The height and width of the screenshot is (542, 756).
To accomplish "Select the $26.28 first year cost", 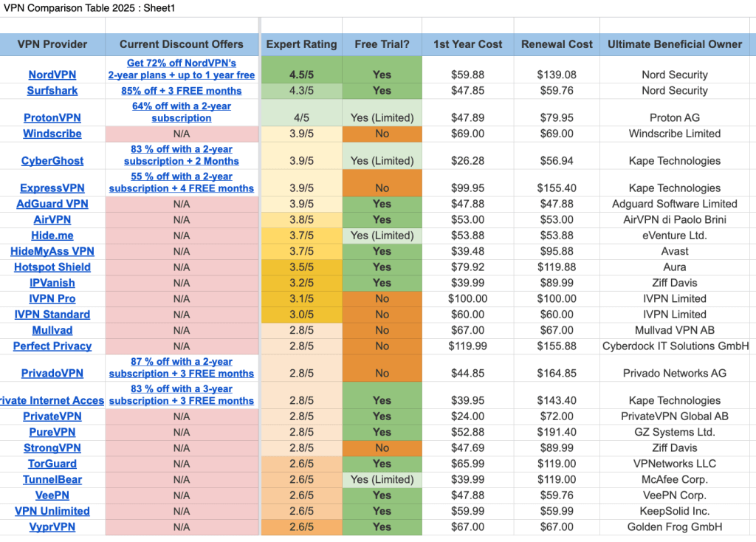I will pyautogui.click(x=467, y=156).
